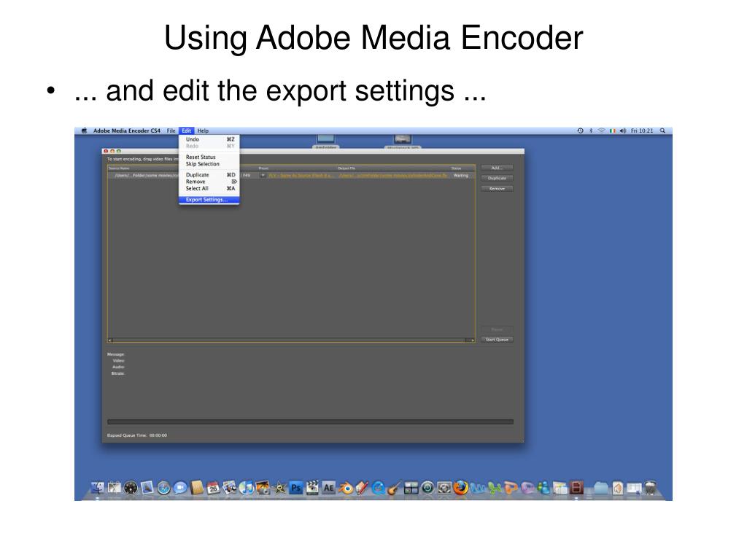Open Microsoft Excel from the dock

point(495,488)
